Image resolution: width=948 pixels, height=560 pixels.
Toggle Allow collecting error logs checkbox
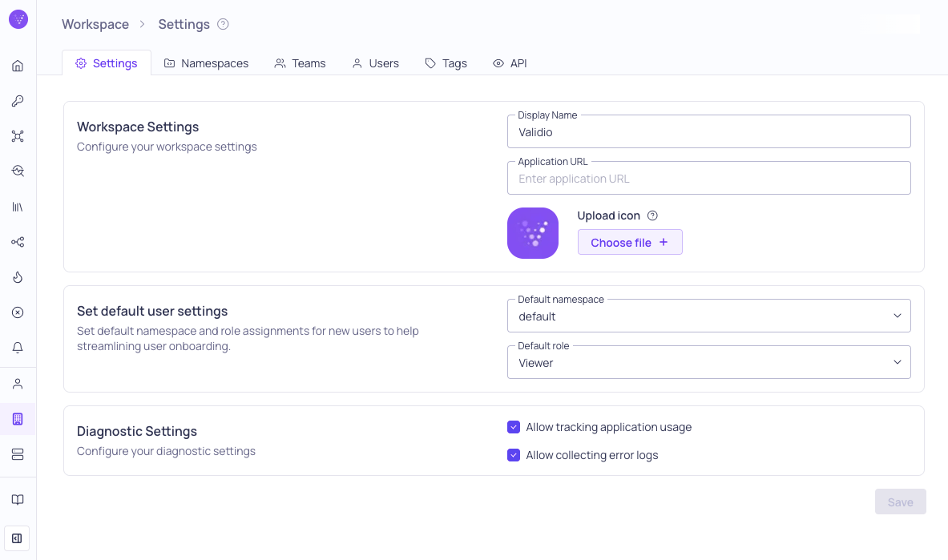514,455
